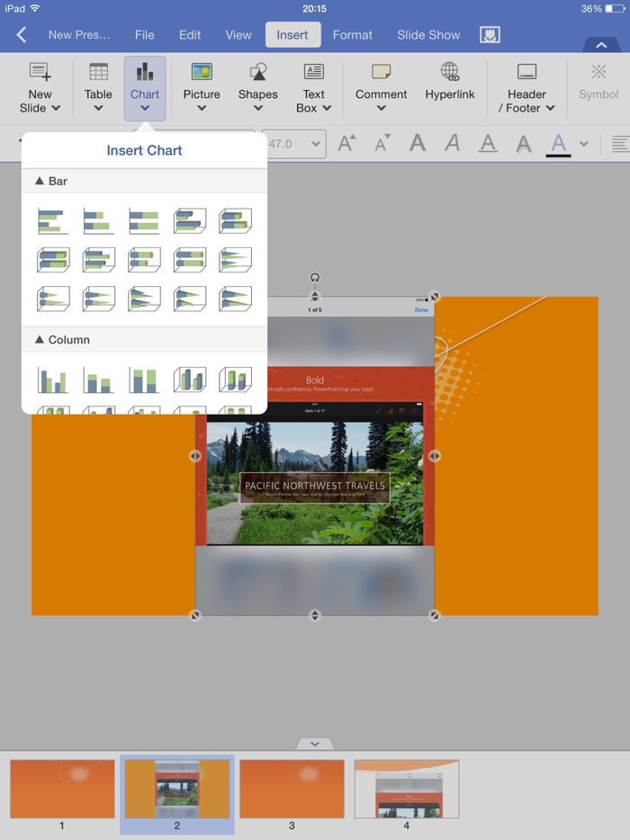This screenshot has height=840, width=630.
Task: Insert a clustered bar chart
Action: [x=52, y=220]
